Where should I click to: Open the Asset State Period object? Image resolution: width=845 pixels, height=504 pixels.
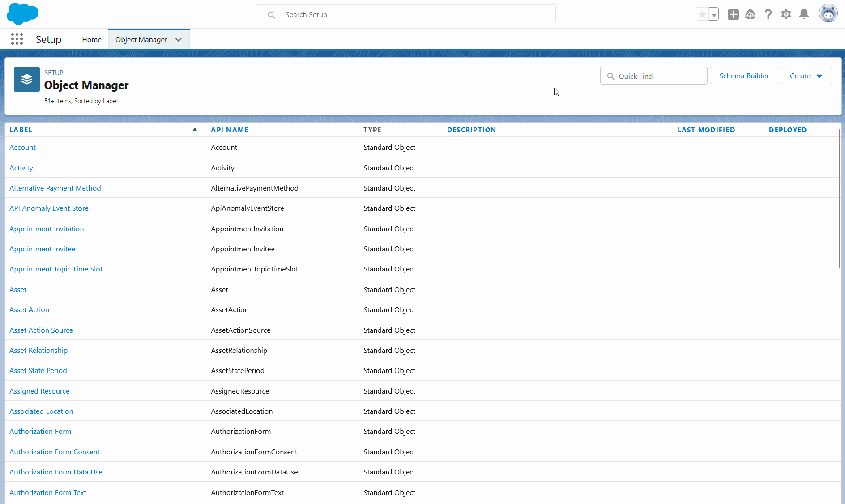tap(38, 371)
